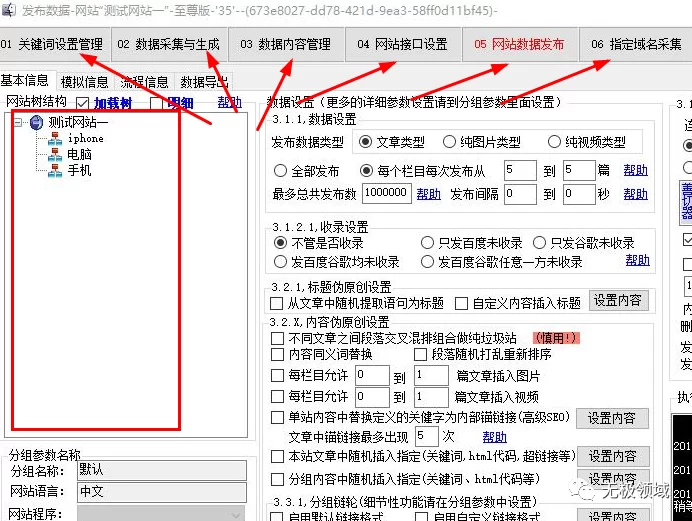Click the 文章中锚链接最多出现 count field

pyautogui.click(x=427, y=436)
